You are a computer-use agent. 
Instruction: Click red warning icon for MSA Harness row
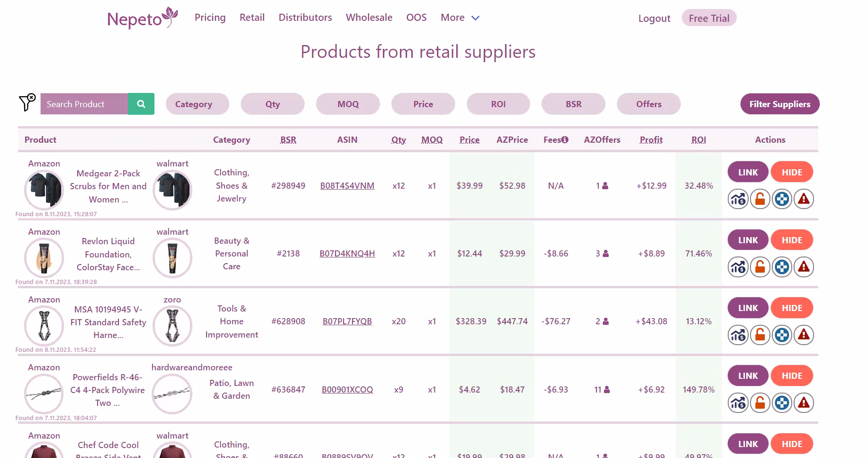(x=804, y=335)
